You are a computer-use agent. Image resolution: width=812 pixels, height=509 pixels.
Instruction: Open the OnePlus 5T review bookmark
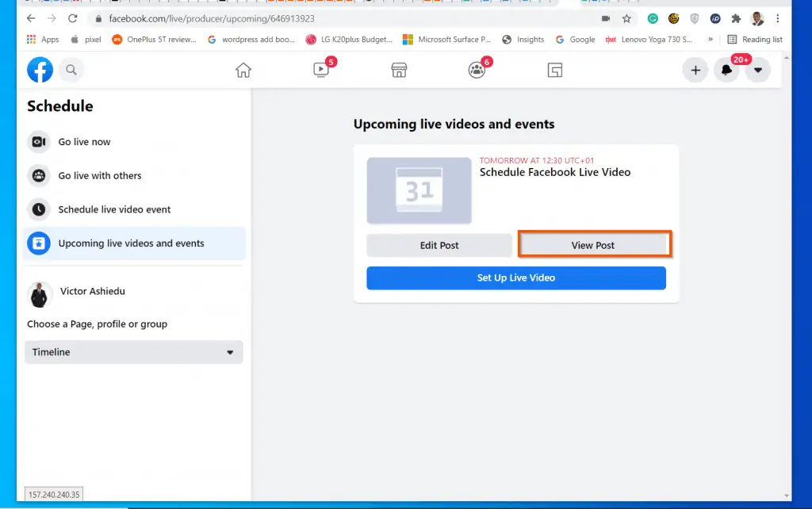pos(155,40)
